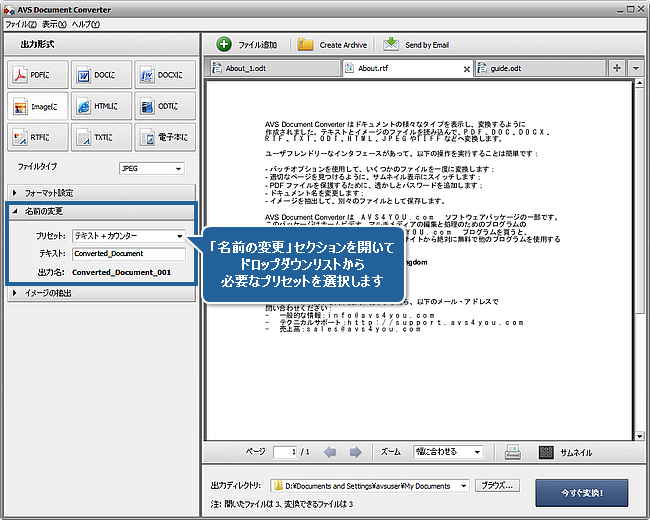Click Send by Email in toolbar
Screen dimensions: 650x520
[416, 44]
